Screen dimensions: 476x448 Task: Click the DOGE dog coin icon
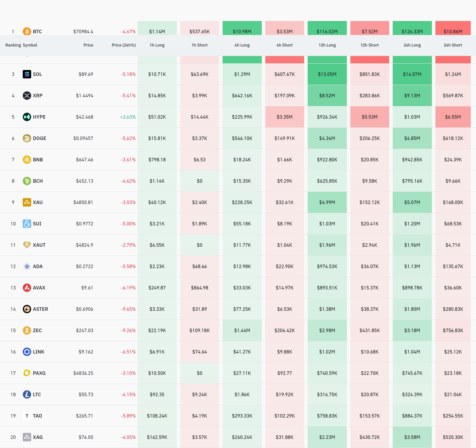tap(27, 138)
